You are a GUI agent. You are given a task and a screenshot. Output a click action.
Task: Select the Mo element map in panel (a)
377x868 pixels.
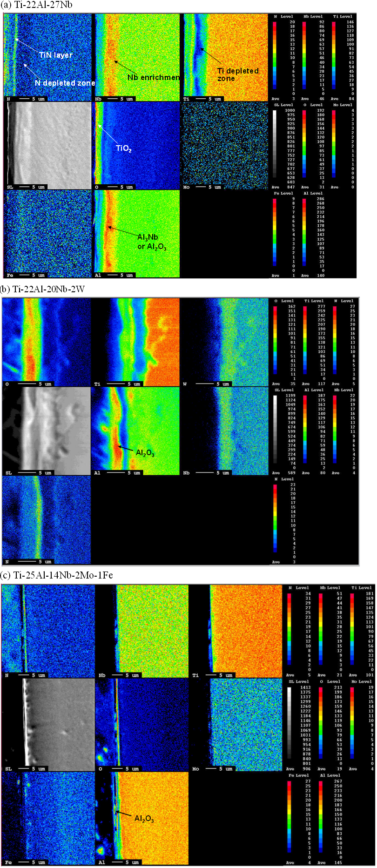tap(226, 145)
